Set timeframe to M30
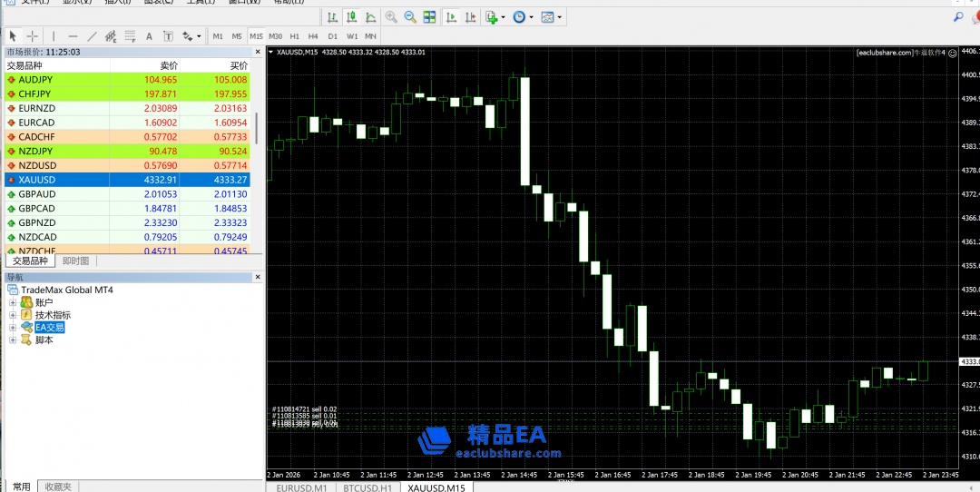 click(275, 36)
